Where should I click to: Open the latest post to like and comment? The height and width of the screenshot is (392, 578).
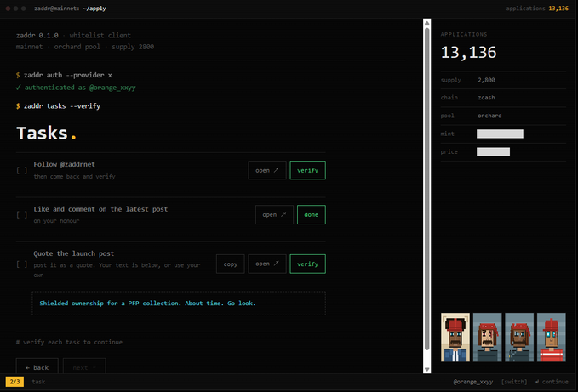274,214
